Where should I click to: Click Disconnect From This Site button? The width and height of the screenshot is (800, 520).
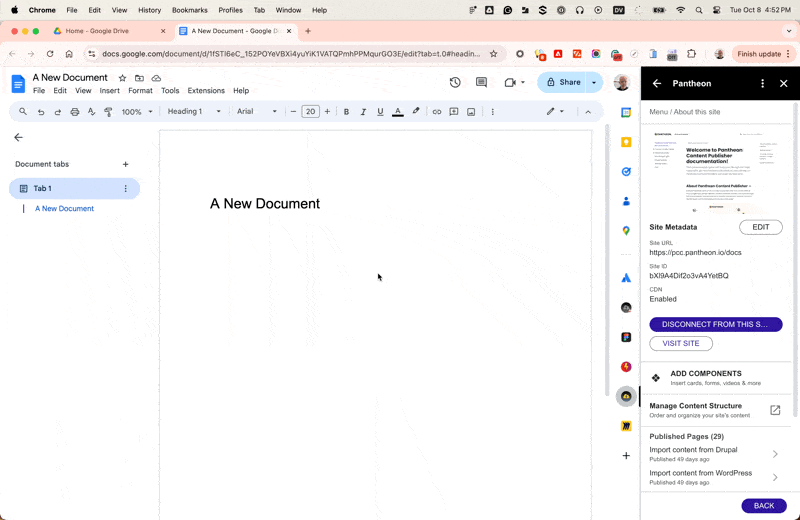[715, 325]
